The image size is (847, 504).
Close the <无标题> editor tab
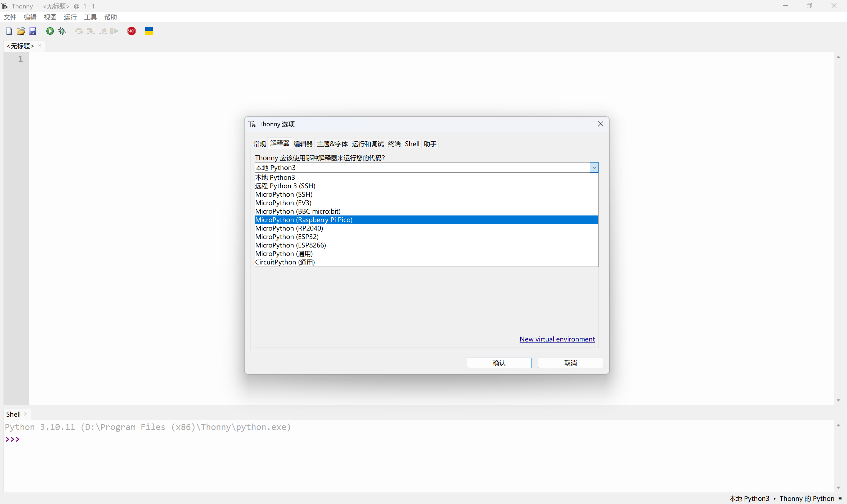click(40, 46)
